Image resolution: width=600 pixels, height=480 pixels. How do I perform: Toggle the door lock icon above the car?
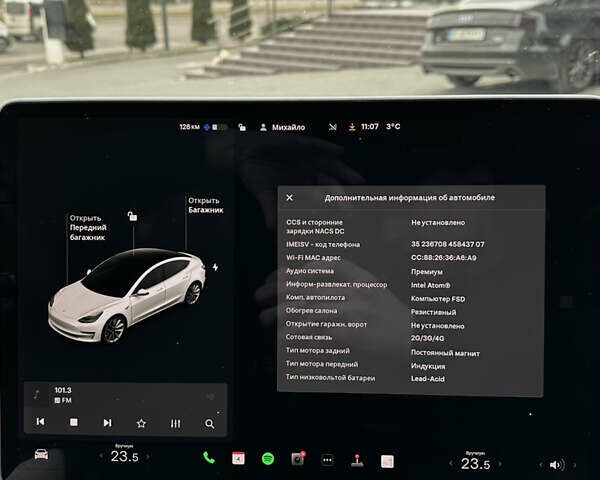(132, 216)
